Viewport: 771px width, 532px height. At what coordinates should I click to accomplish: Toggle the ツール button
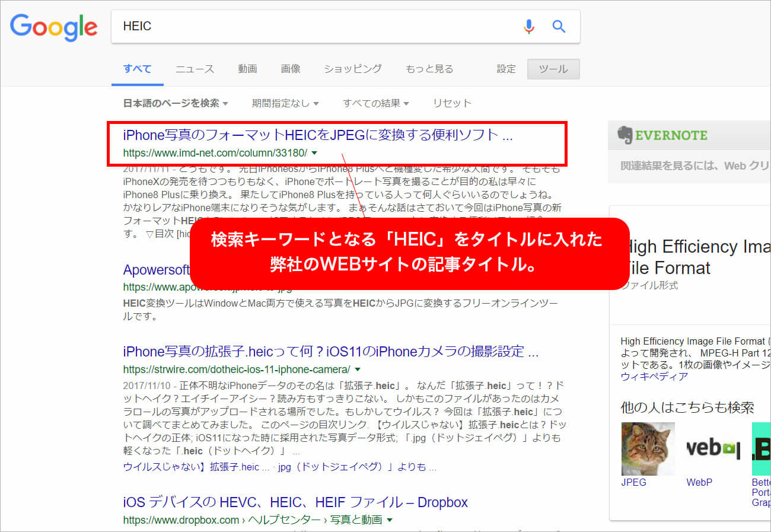click(x=553, y=69)
